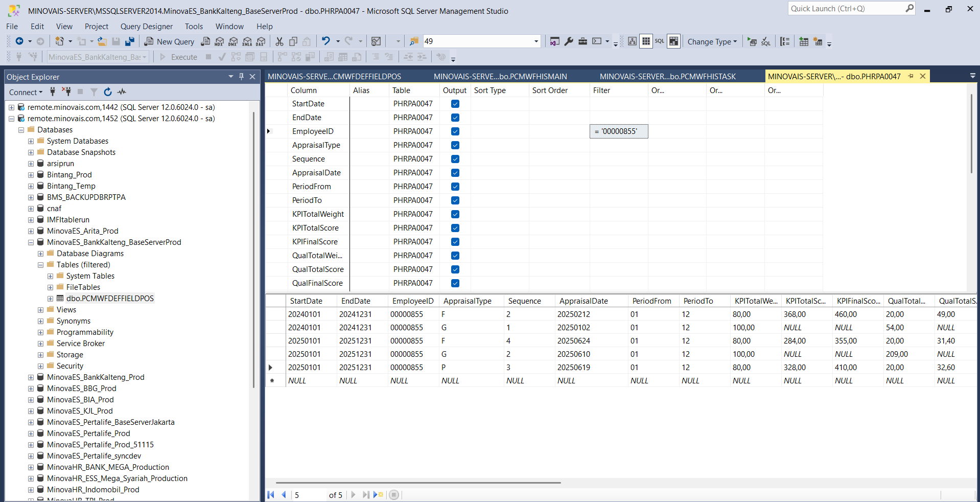Click the Undo arrow icon

click(x=325, y=41)
